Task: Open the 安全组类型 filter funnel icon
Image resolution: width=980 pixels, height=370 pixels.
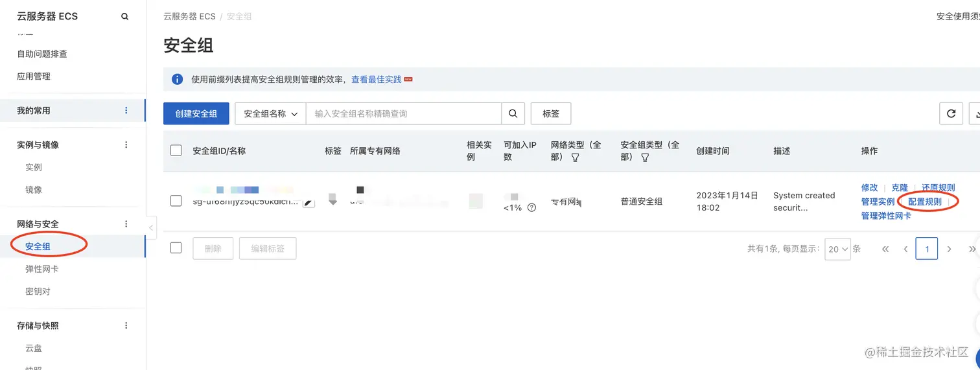Action: 645,157
